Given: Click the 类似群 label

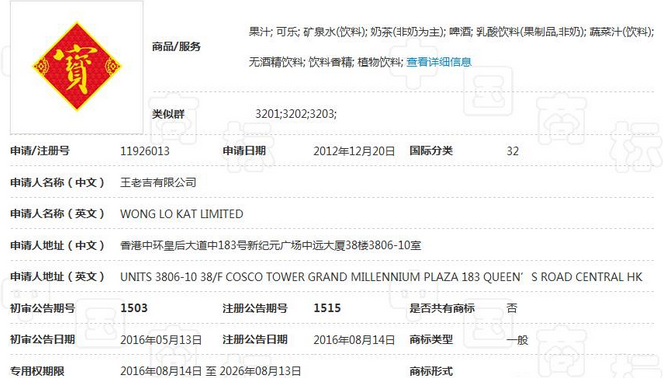Looking at the screenshot, I should 168,114.
